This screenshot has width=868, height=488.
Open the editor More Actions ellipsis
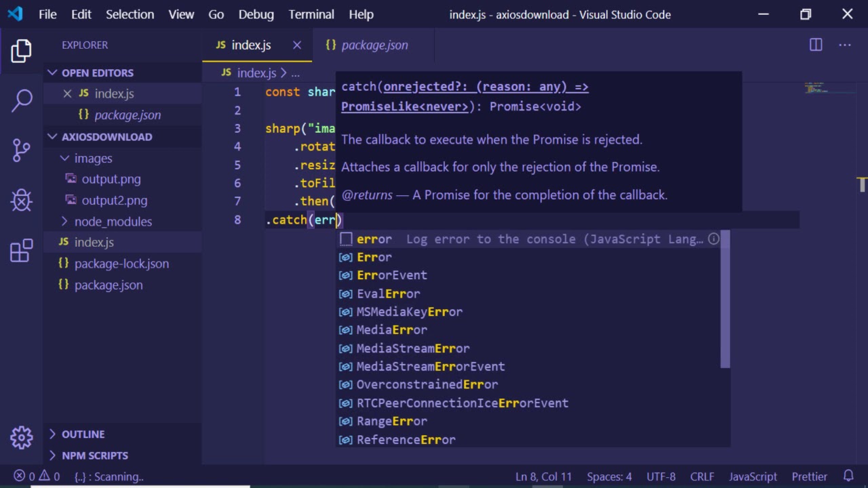point(845,45)
